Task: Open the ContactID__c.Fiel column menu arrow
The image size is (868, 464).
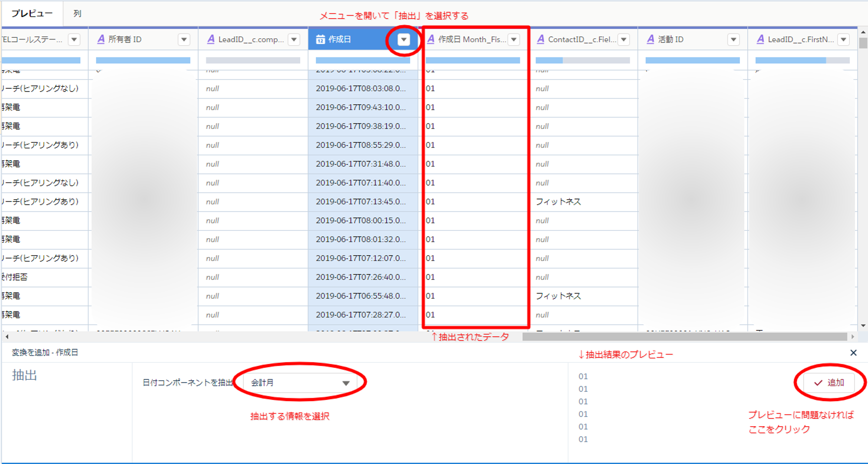Action: (x=624, y=39)
